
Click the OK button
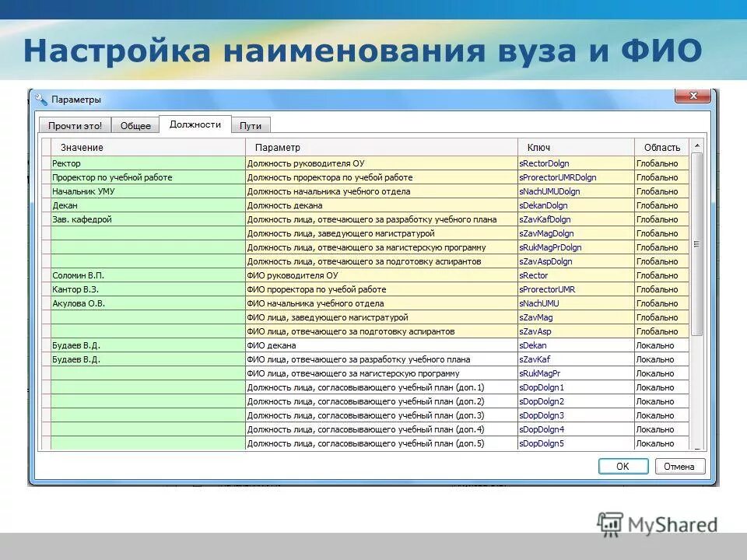pos(622,466)
